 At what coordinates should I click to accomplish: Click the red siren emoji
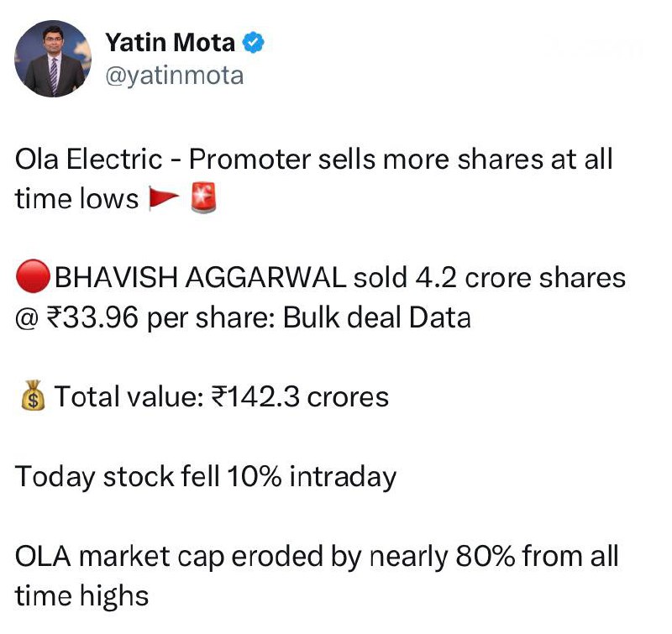[x=202, y=198]
